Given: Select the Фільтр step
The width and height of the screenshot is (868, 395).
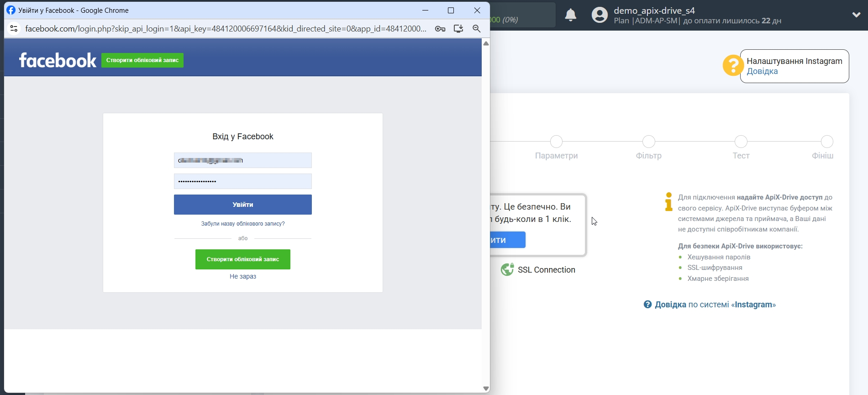Looking at the screenshot, I should coord(649,148).
